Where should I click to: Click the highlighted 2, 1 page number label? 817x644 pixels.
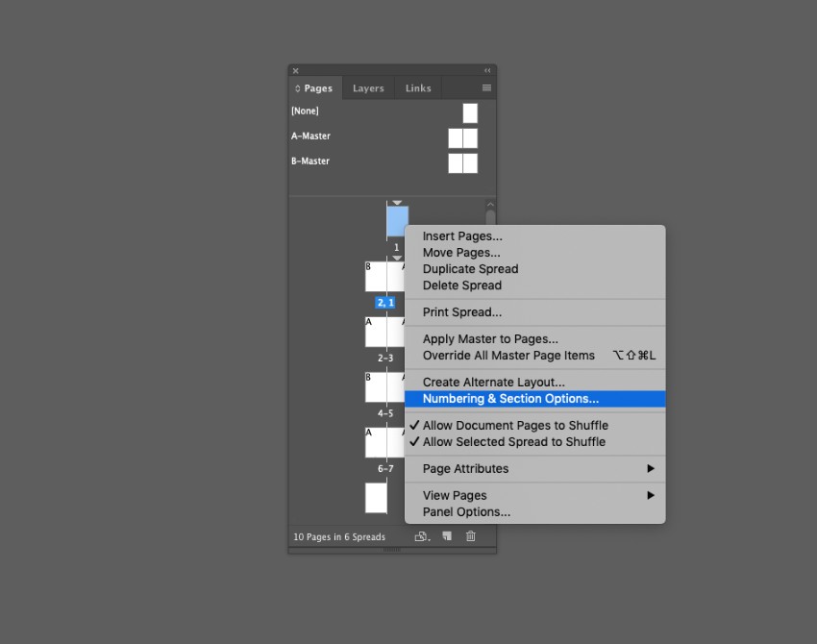tap(385, 303)
